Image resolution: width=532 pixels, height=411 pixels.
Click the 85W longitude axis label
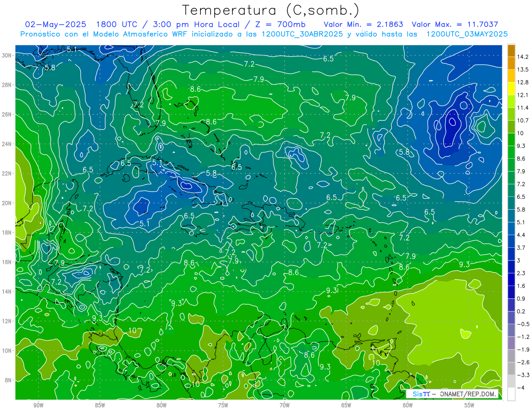tap(100, 405)
